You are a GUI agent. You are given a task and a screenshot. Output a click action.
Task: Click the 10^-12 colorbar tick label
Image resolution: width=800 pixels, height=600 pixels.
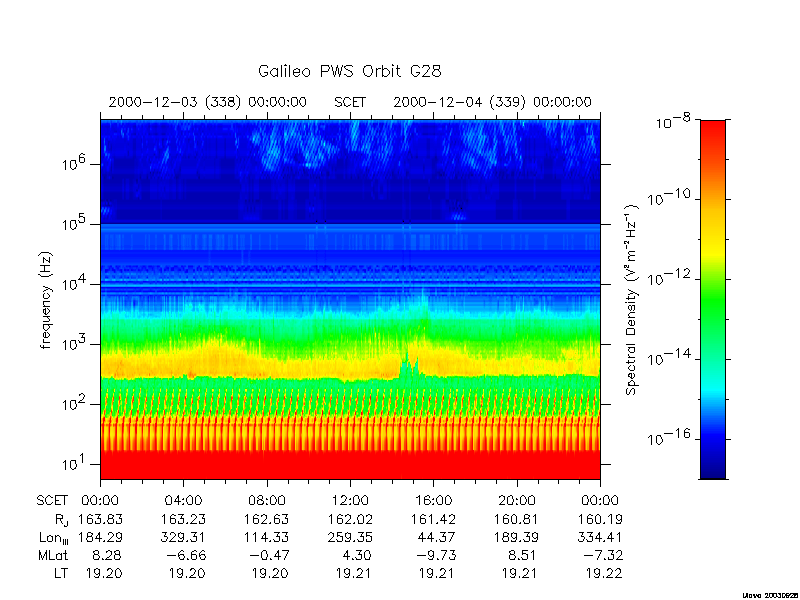tap(669, 277)
